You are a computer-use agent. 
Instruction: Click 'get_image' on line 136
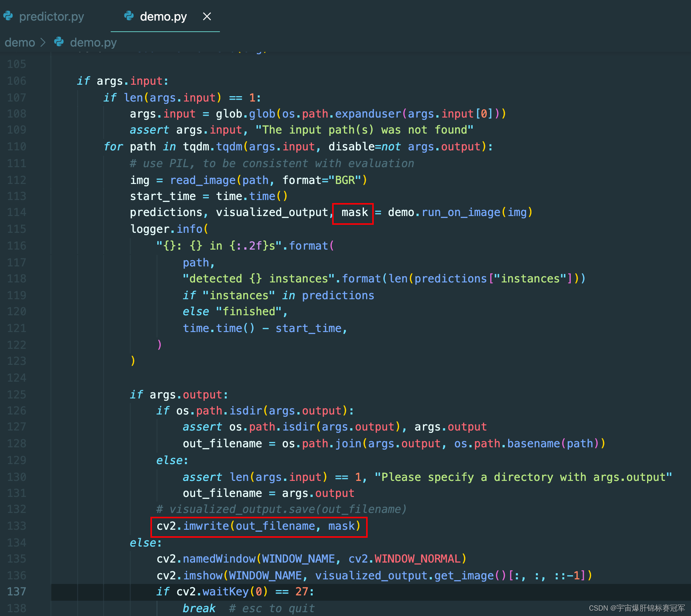coord(464,576)
